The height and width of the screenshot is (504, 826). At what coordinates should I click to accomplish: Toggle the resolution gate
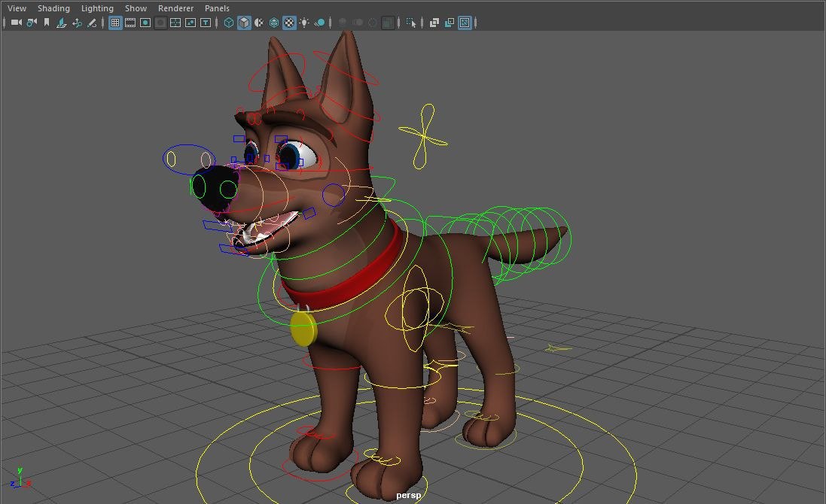tap(145, 23)
